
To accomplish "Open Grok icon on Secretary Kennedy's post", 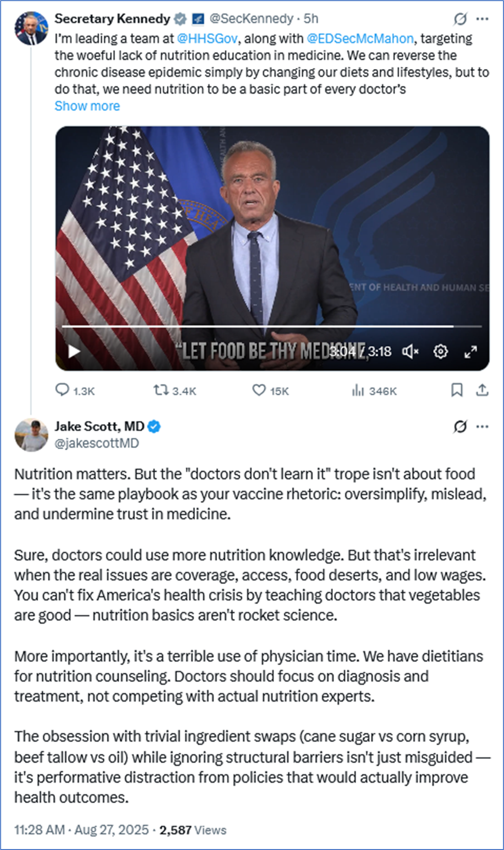I will point(460,19).
